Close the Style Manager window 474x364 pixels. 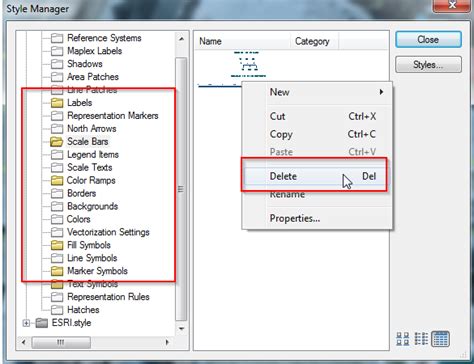(x=452, y=5)
